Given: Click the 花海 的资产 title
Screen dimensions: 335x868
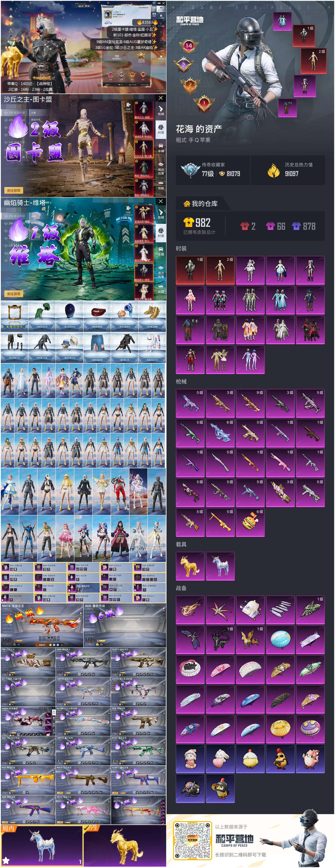Looking at the screenshot, I should [199, 129].
